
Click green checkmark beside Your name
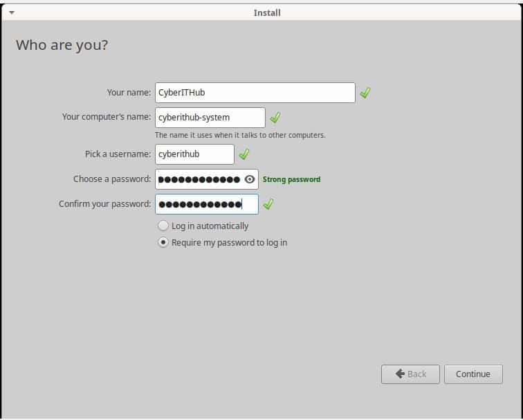point(365,93)
